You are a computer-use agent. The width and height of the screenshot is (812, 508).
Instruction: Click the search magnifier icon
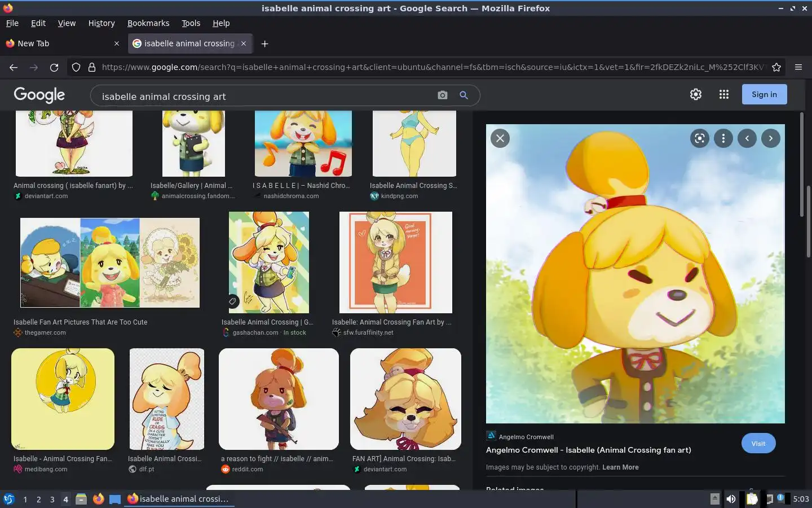pos(464,95)
